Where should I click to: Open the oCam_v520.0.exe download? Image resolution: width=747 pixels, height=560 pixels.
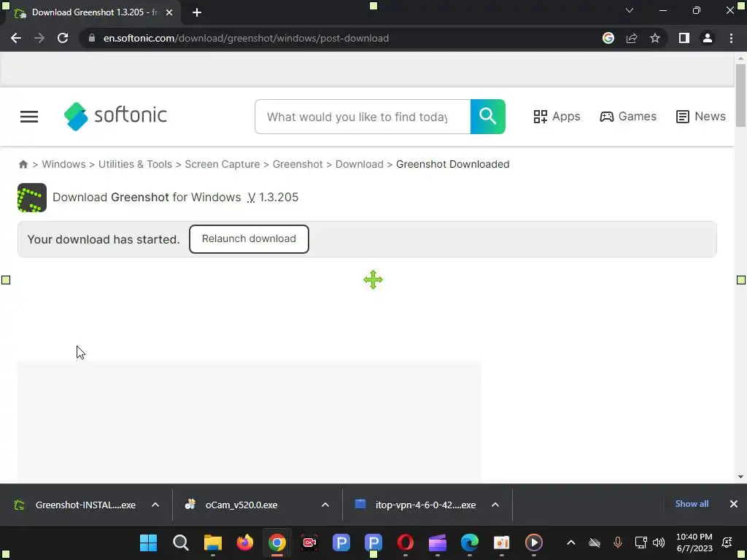click(x=231, y=505)
